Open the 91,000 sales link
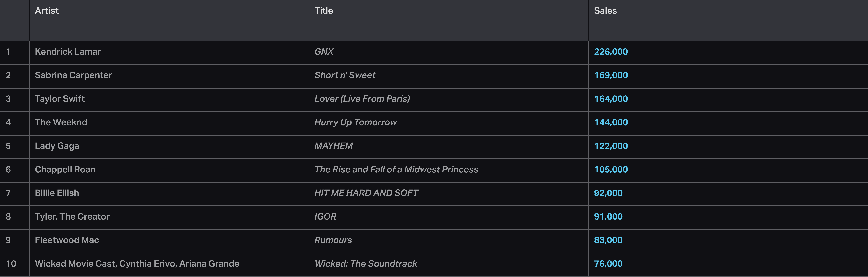This screenshot has height=277, width=868. (608, 217)
